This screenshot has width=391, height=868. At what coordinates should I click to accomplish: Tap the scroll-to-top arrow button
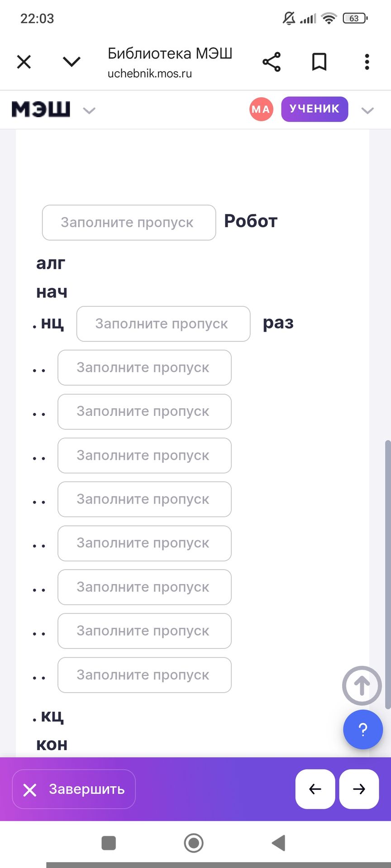click(362, 685)
